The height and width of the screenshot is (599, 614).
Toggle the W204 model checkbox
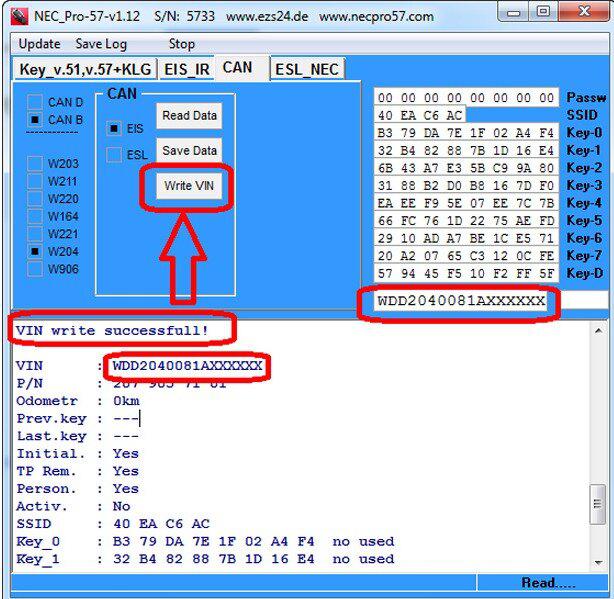pyautogui.click(x=35, y=251)
